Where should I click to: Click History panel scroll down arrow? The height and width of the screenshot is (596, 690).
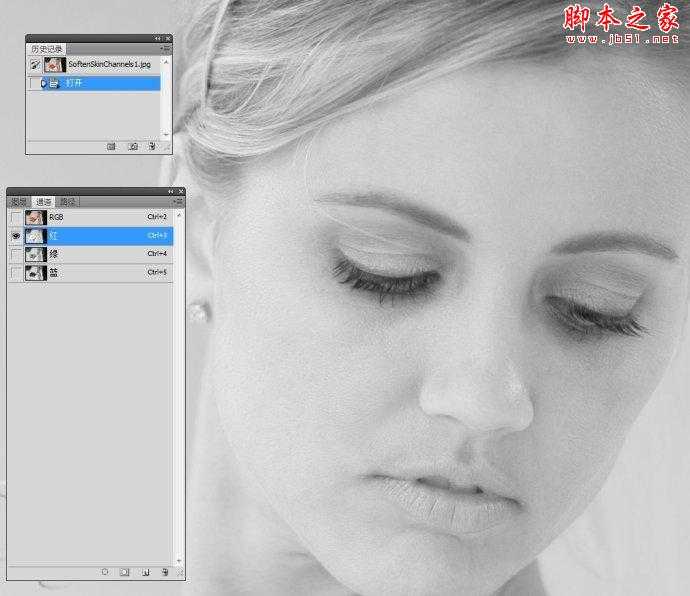point(166,134)
